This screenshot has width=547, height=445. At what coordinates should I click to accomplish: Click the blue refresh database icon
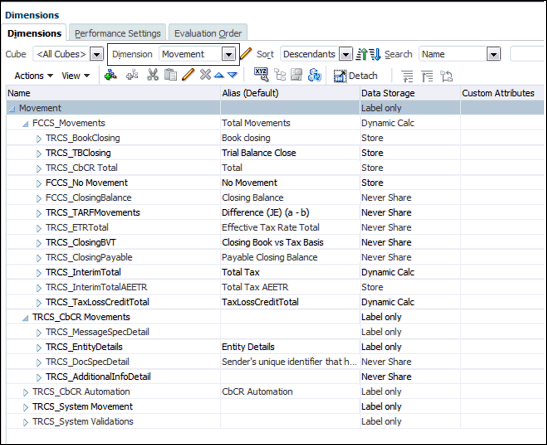tap(314, 75)
